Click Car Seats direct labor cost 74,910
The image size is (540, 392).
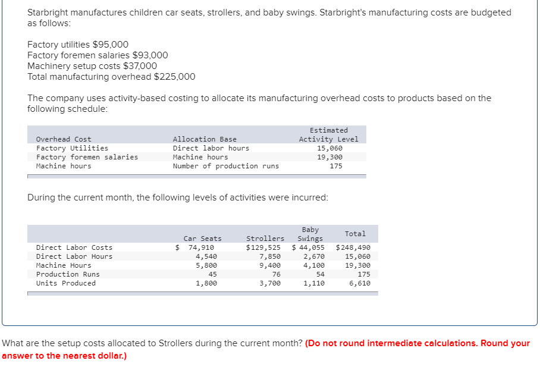(x=194, y=247)
